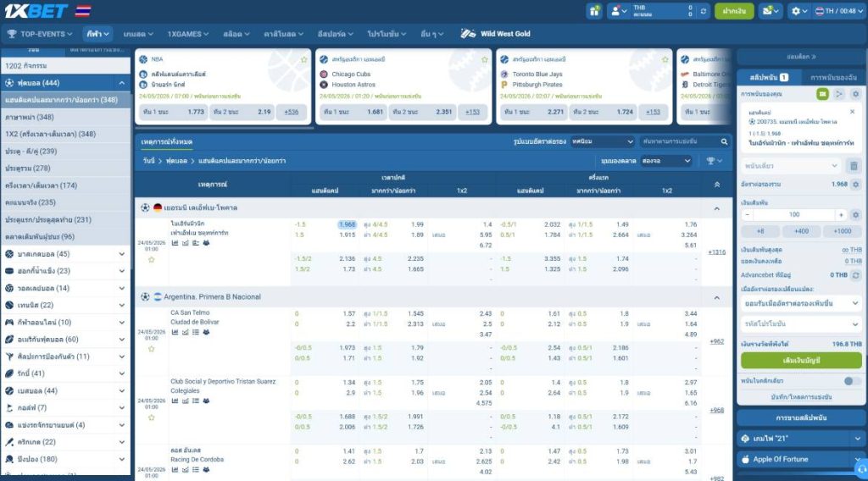This screenshot has width=868, height=481.
Task: Open TOP-EVENTS menu
Action: click(39, 34)
